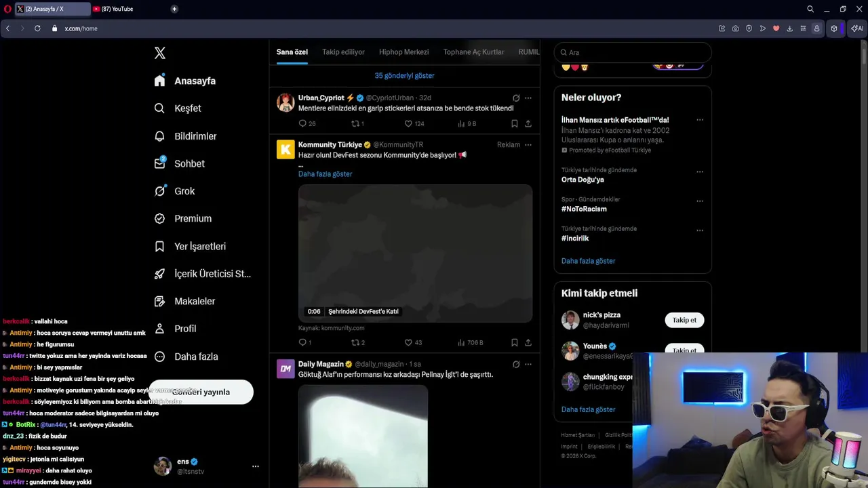Open Grok explain icon on Urban_Cypriot post

[516, 98]
